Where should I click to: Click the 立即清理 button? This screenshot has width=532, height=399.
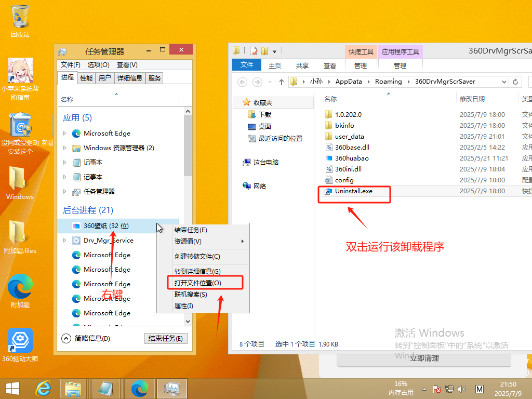click(424, 358)
